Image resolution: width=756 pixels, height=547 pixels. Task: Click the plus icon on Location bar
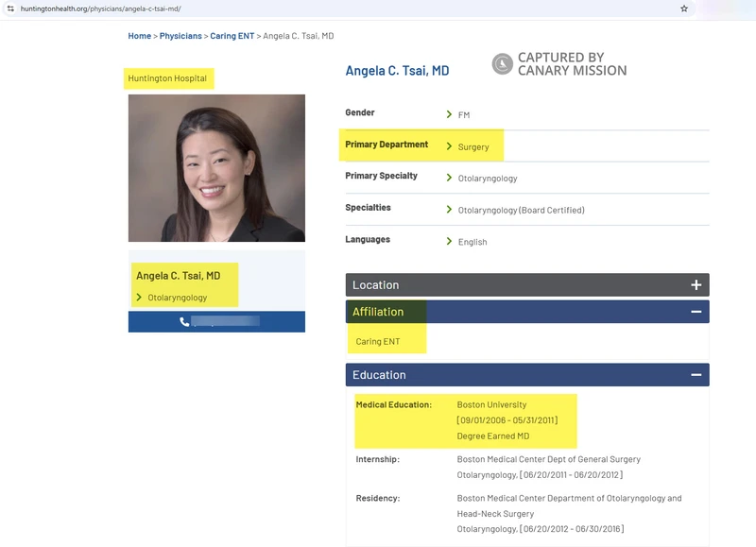(696, 284)
